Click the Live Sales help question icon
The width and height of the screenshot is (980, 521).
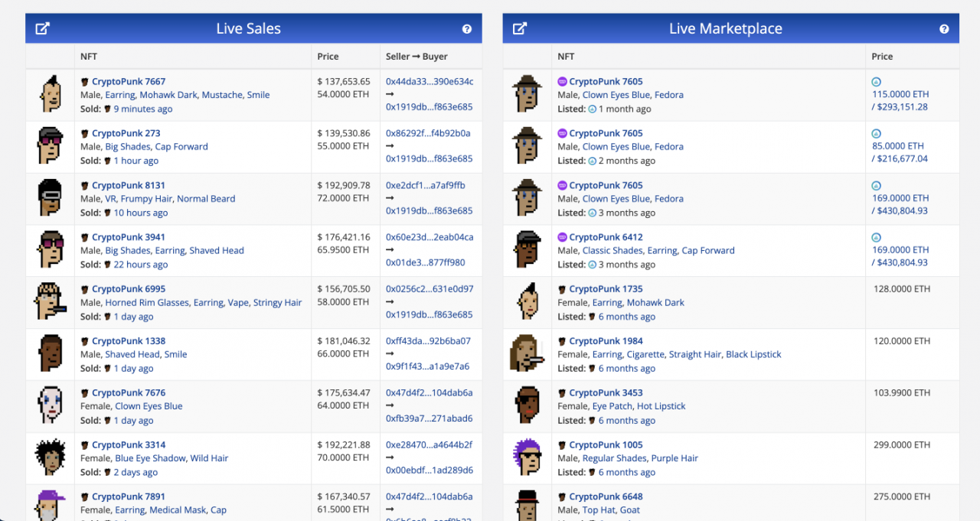(x=467, y=29)
